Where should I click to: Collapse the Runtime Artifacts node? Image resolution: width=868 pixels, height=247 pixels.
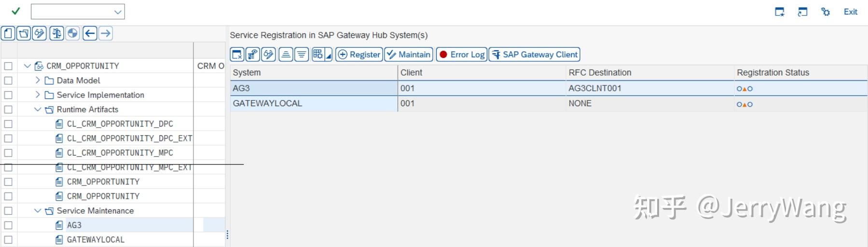point(38,110)
